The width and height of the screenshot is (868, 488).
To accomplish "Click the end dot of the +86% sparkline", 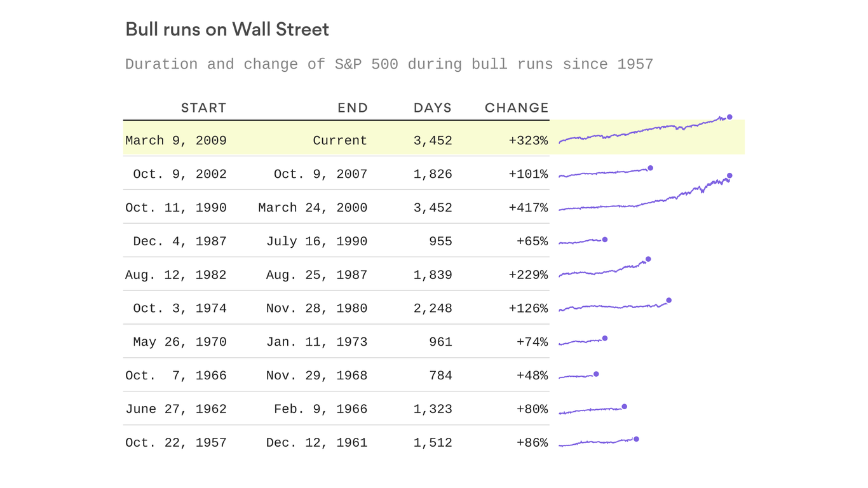I will pyautogui.click(x=636, y=439).
